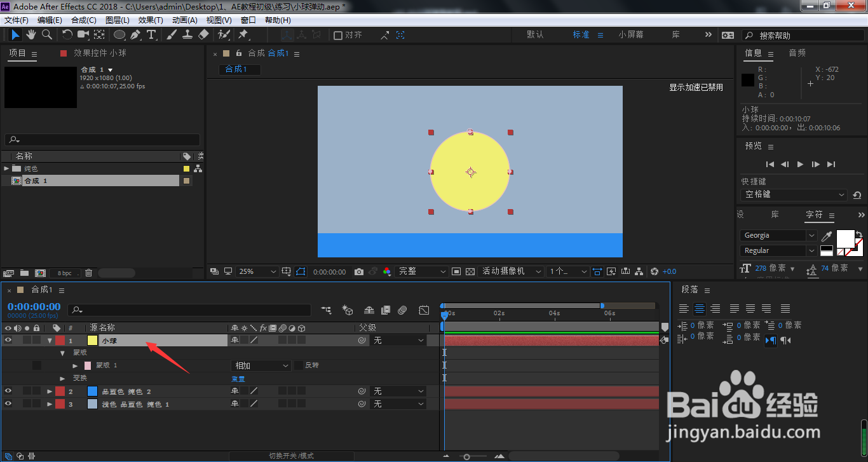Select the Brush tool
The width and height of the screenshot is (868, 462).
point(172,34)
